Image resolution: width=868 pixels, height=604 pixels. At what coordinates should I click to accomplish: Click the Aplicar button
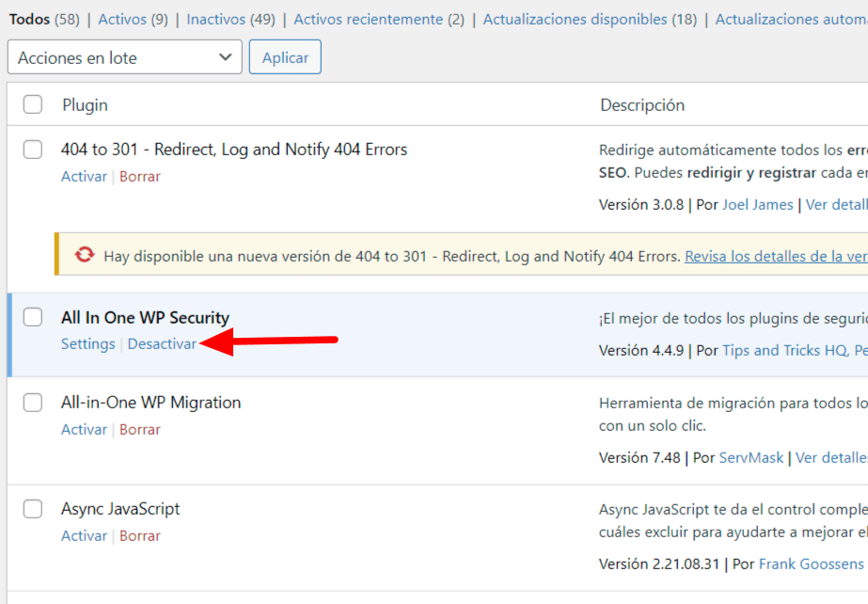pyautogui.click(x=285, y=57)
